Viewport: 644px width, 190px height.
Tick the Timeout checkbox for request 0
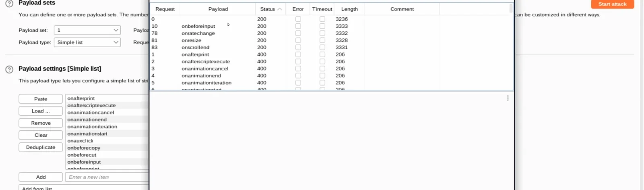pos(322,19)
